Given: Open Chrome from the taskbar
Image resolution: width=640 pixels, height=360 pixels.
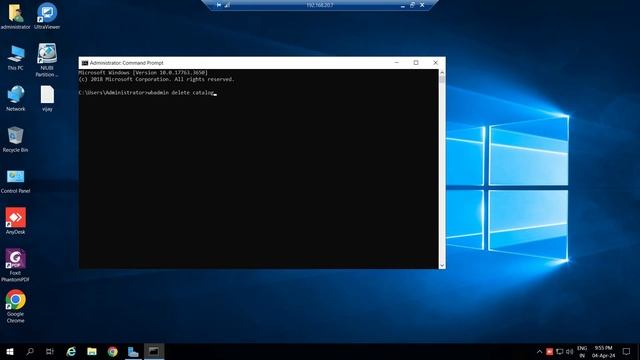Looking at the screenshot, I should coord(113,351).
